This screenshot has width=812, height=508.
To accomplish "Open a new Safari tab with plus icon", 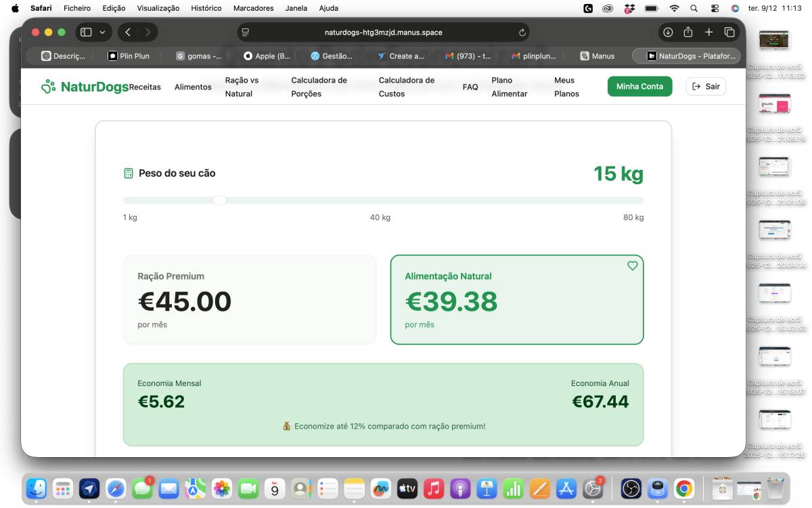I will [709, 32].
